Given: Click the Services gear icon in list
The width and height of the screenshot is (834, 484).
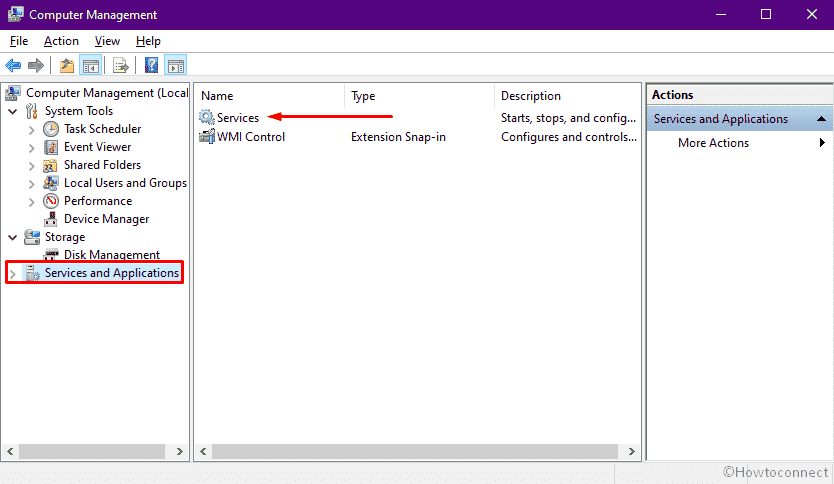Looking at the screenshot, I should click(207, 118).
